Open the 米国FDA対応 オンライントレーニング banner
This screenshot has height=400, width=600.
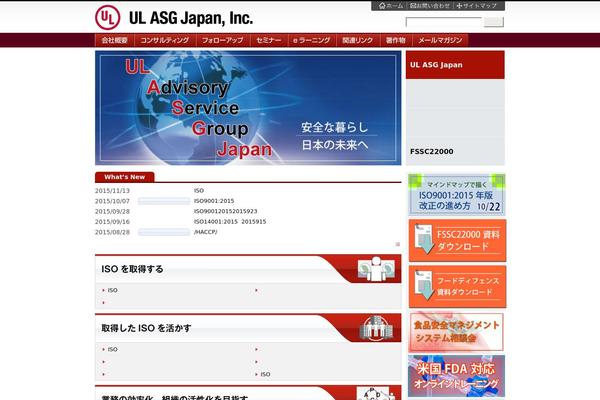click(x=457, y=376)
